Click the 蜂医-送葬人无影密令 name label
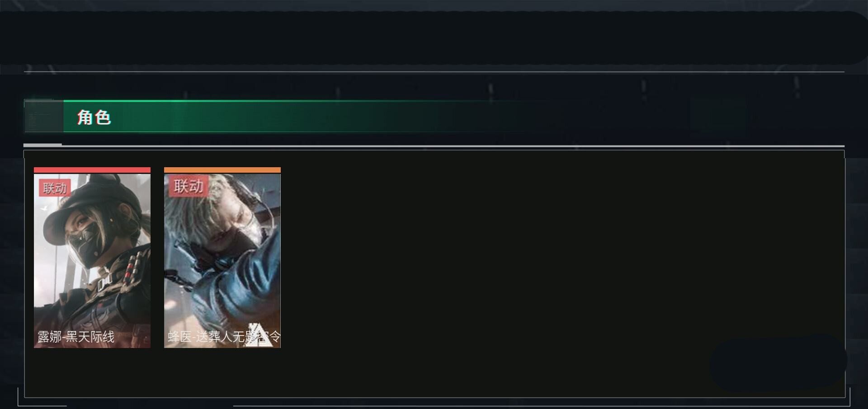 [x=224, y=337]
